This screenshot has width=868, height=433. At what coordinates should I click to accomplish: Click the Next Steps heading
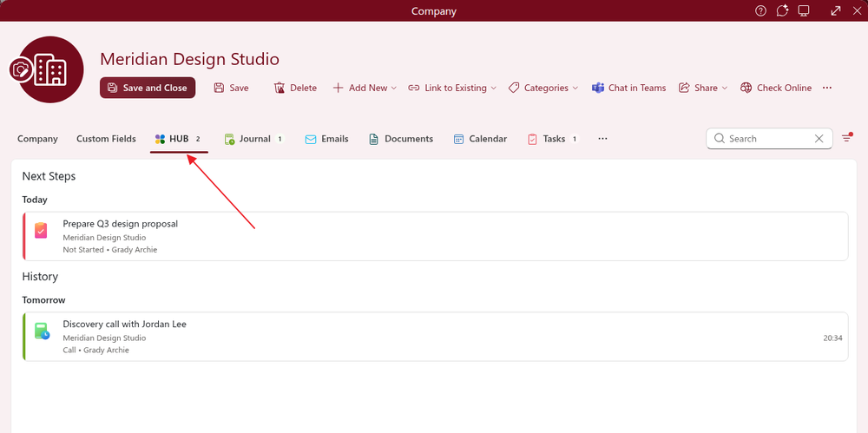click(49, 177)
